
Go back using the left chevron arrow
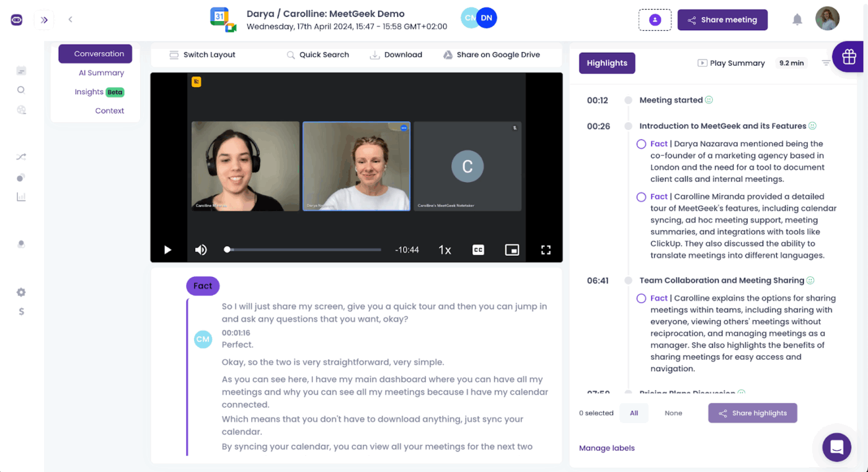[x=70, y=20]
